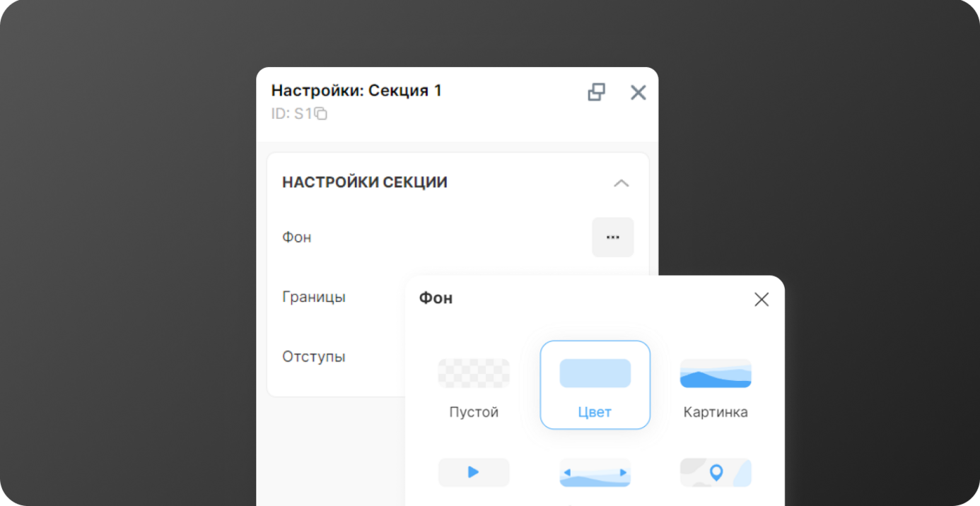This screenshot has height=506, width=980.
Task: Pick the light blue Цвет swatch
Action: coord(595,373)
